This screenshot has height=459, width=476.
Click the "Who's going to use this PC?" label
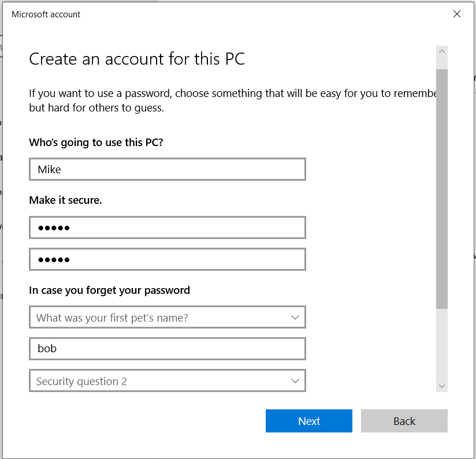[x=96, y=142]
